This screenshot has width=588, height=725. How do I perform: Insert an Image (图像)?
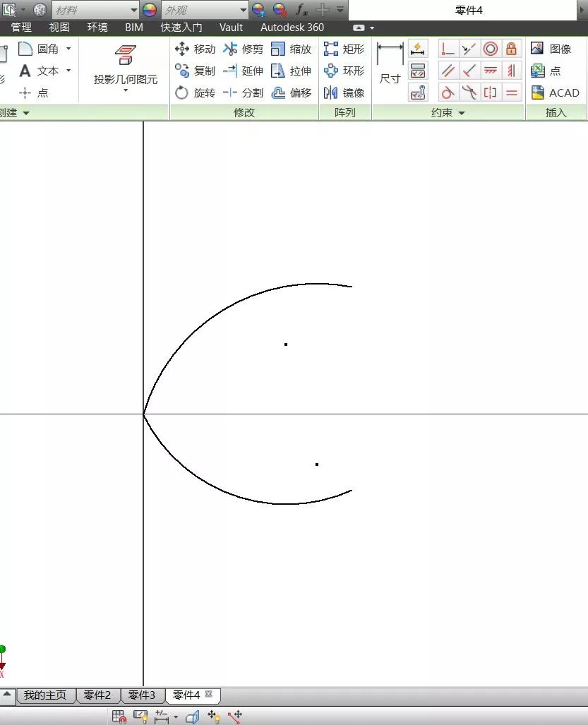[551, 49]
